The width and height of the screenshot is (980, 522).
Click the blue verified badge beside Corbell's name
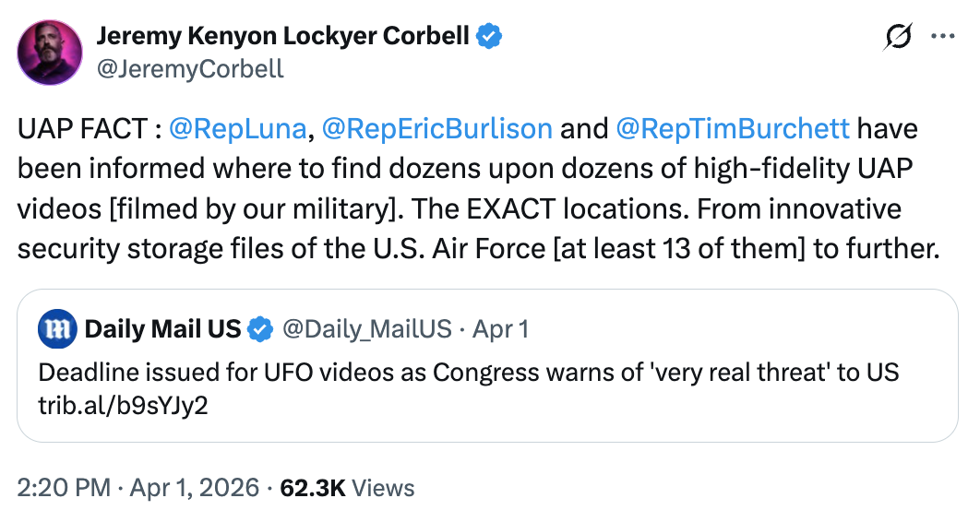pyautogui.click(x=489, y=38)
